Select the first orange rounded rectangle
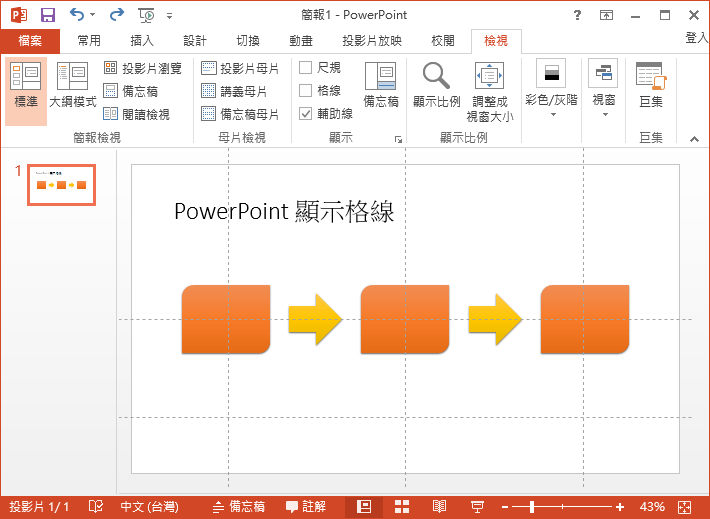710x519 pixels. 226,319
